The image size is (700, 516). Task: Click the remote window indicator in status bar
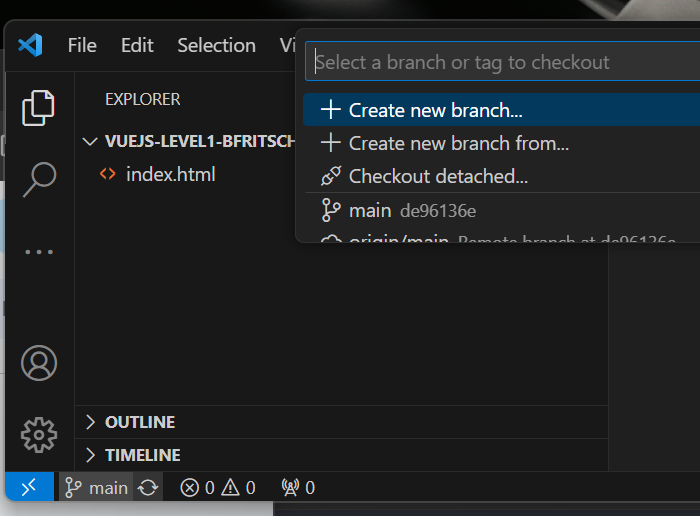pos(30,487)
